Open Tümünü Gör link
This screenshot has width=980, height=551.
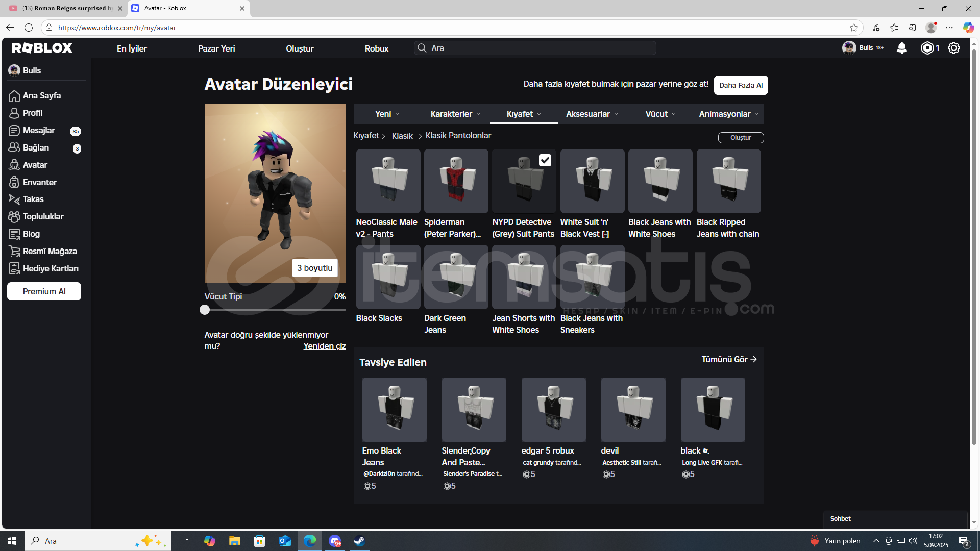pos(729,359)
